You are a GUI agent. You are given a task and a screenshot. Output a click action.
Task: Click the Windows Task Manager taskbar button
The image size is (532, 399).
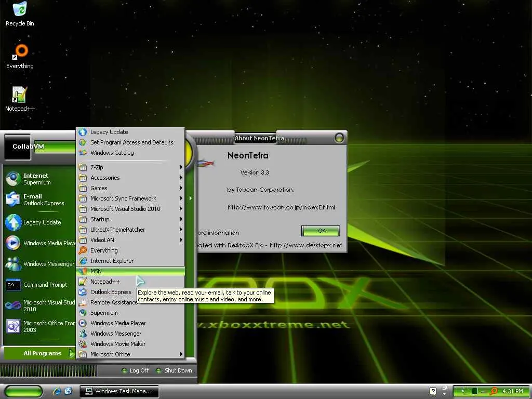[119, 391]
